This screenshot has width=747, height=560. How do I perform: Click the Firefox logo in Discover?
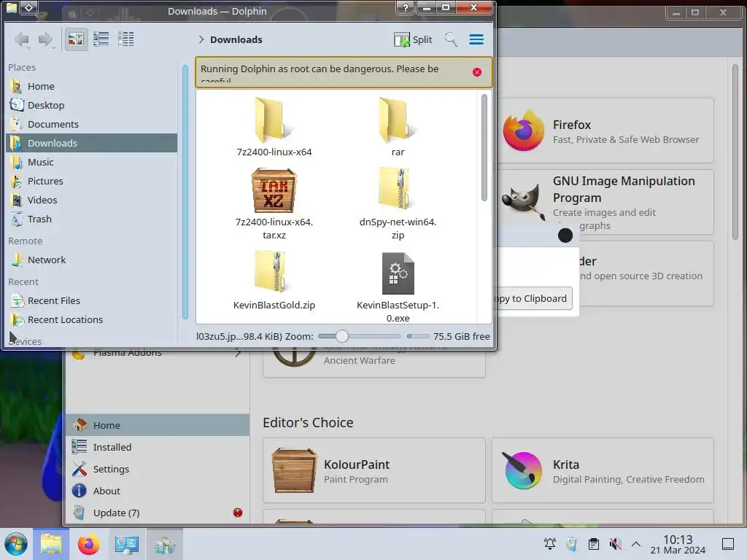coord(523,131)
